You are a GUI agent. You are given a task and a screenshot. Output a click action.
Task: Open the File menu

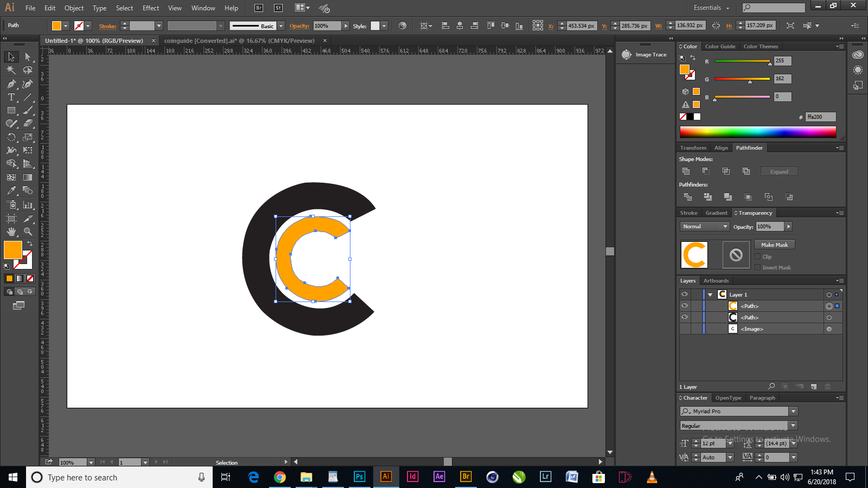click(30, 8)
